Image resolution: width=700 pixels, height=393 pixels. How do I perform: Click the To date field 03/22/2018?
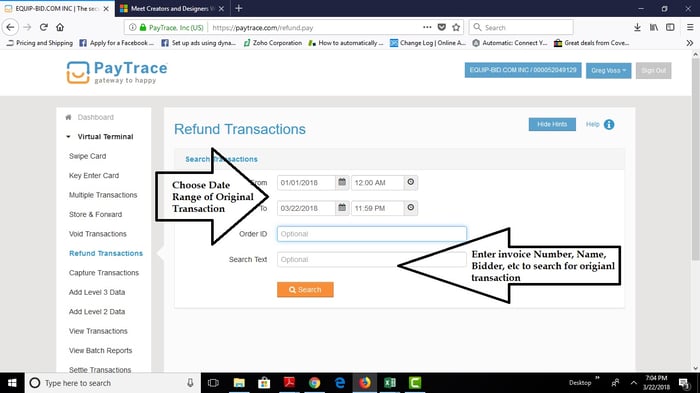click(x=306, y=208)
